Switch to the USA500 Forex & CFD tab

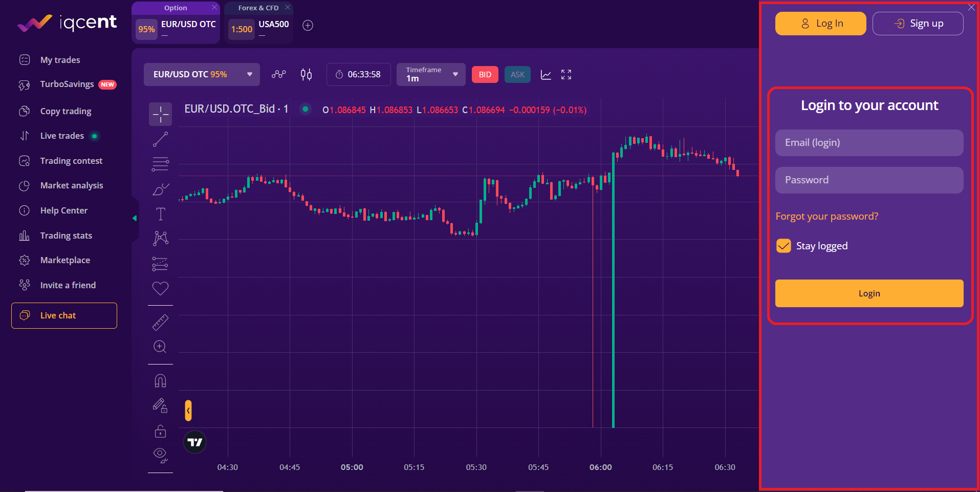pyautogui.click(x=258, y=23)
